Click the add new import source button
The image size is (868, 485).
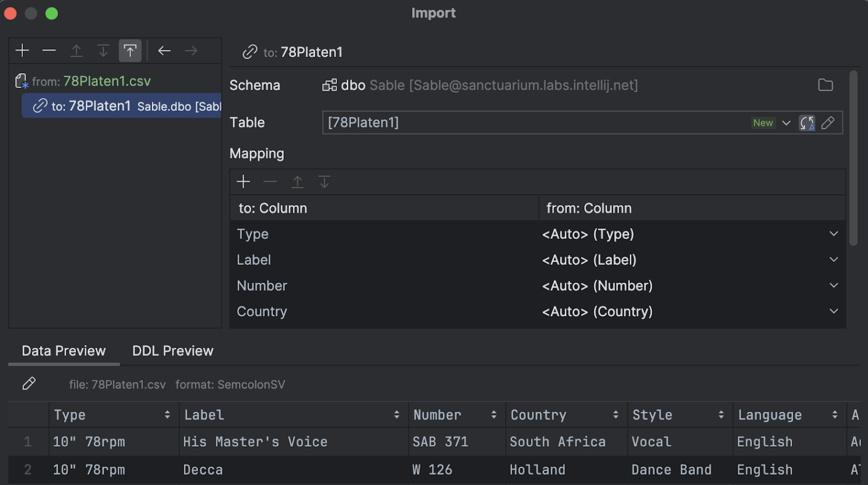point(22,50)
